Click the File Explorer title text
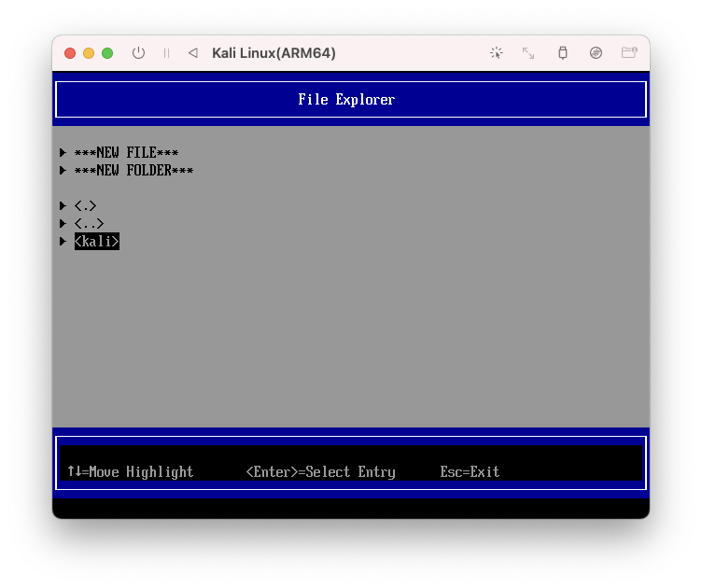Viewport: 702px width, 588px height. (346, 99)
